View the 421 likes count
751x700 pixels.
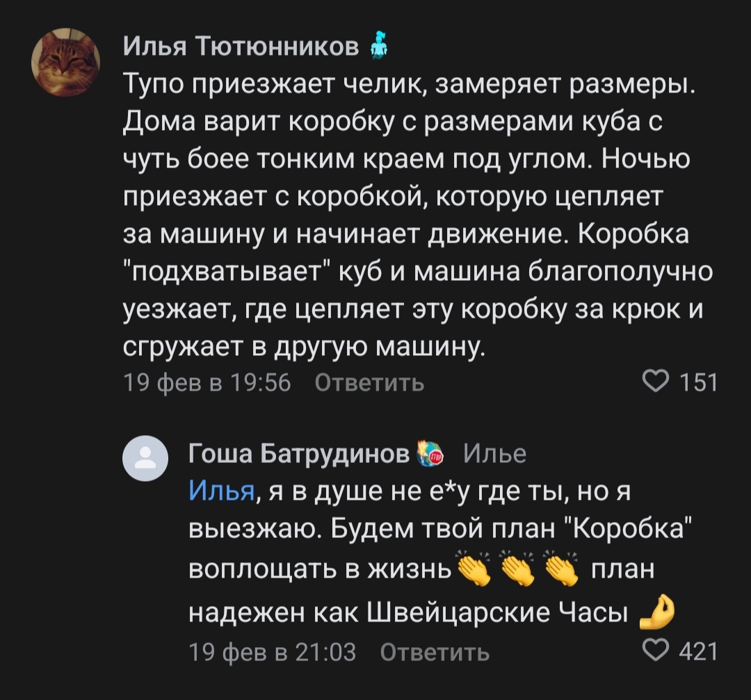[x=699, y=651]
